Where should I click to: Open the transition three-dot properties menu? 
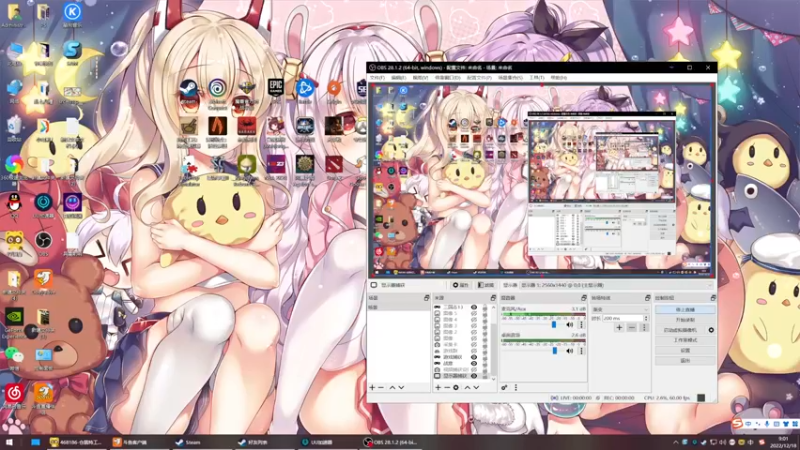pyautogui.click(x=644, y=328)
